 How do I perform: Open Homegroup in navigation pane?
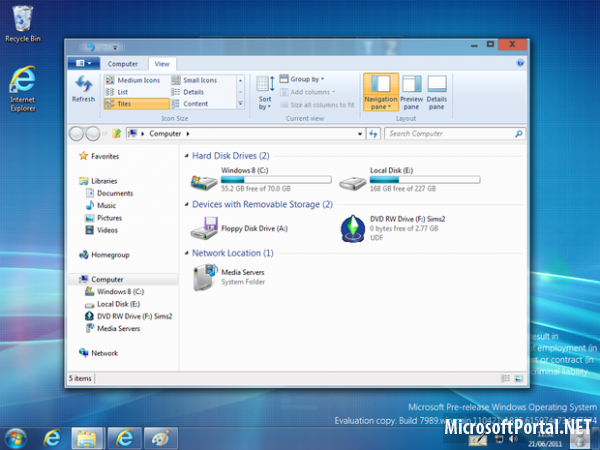pyautogui.click(x=104, y=255)
